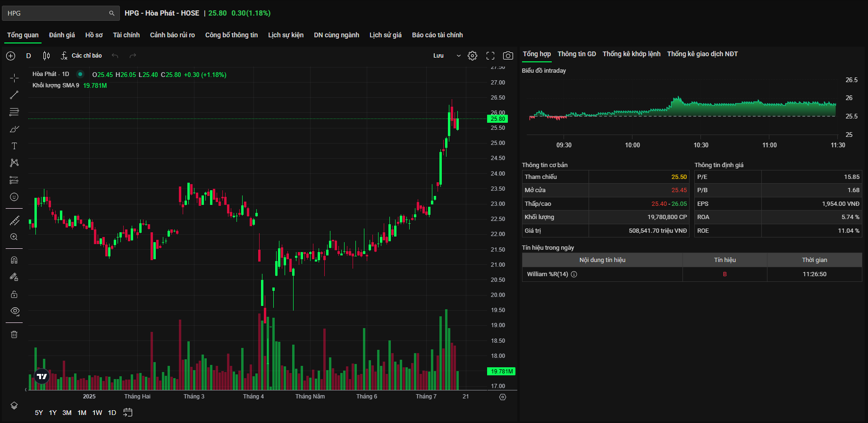This screenshot has height=423, width=868.
Task: Click the TradingView logo on the chart
Action: pyautogui.click(x=42, y=376)
